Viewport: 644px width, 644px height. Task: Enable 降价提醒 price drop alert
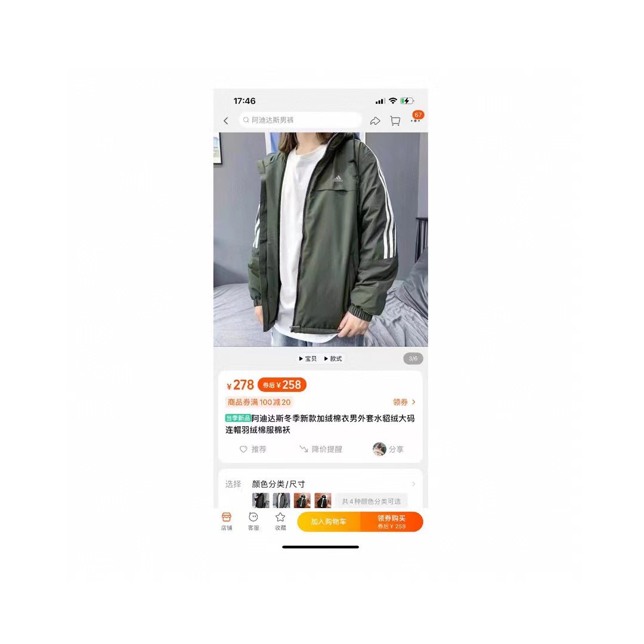tap(321, 450)
